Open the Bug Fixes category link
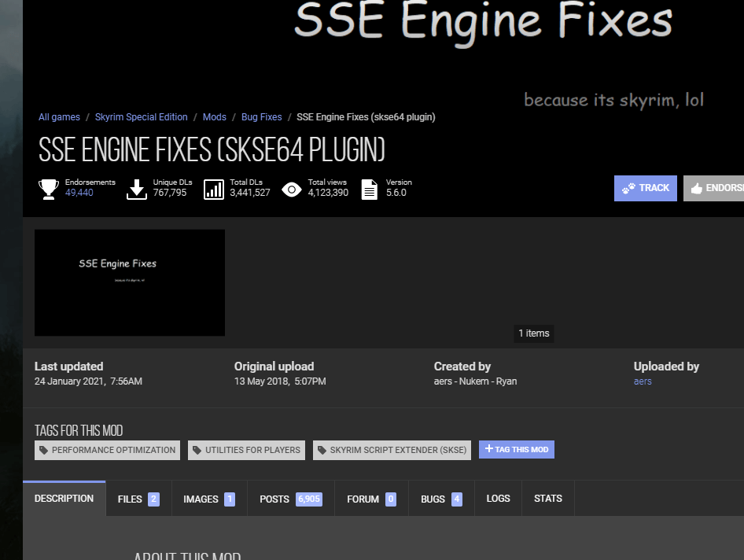Image resolution: width=744 pixels, height=560 pixels. [261, 116]
